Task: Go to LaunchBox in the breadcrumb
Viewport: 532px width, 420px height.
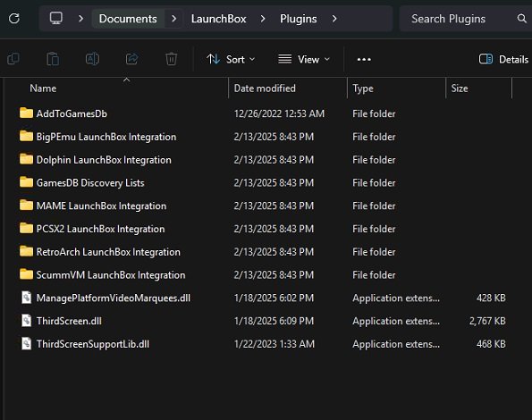Action: click(218, 19)
